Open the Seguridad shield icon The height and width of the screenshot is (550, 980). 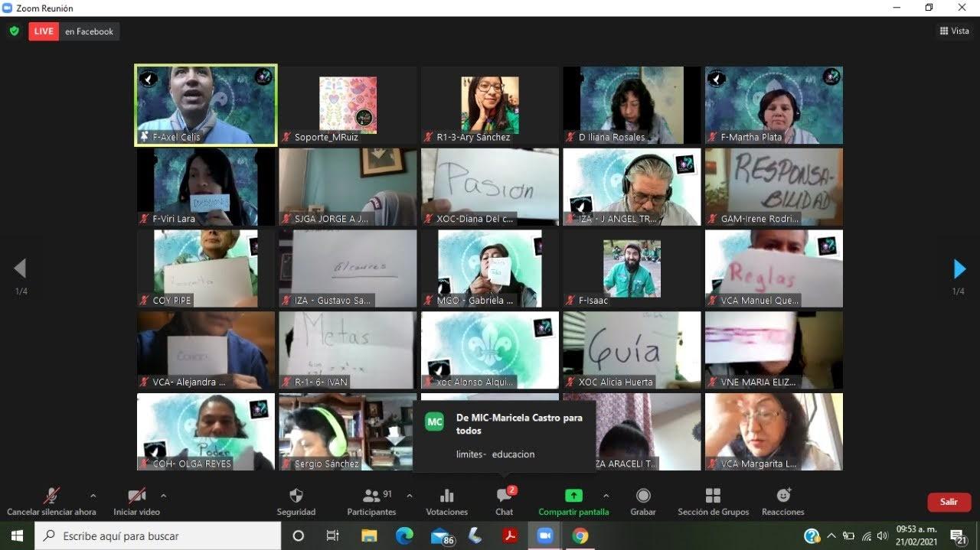(296, 496)
